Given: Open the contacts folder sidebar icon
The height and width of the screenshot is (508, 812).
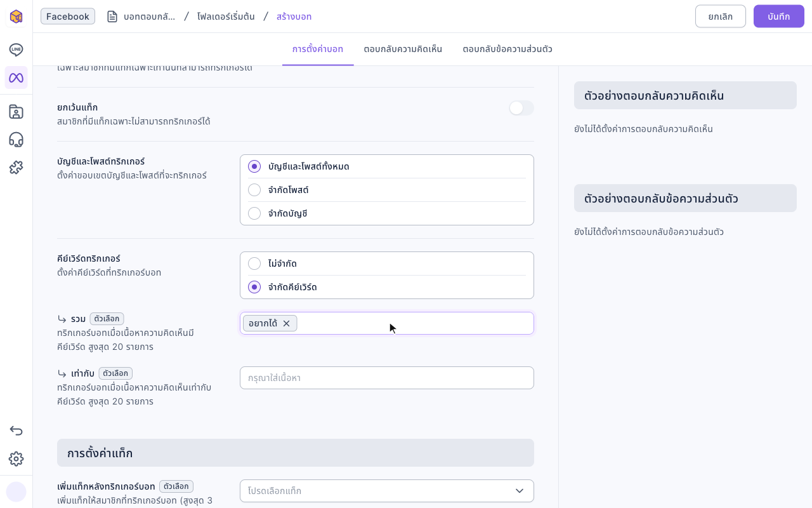Looking at the screenshot, I should [16, 112].
